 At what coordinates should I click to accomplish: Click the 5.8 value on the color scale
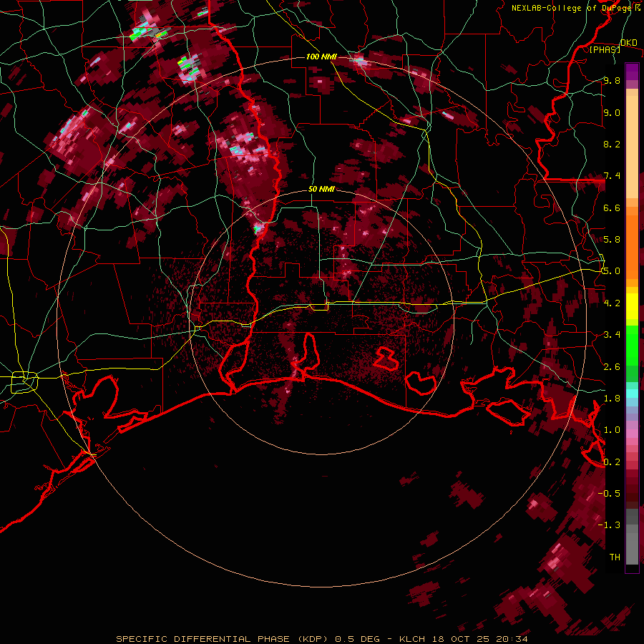(612, 239)
